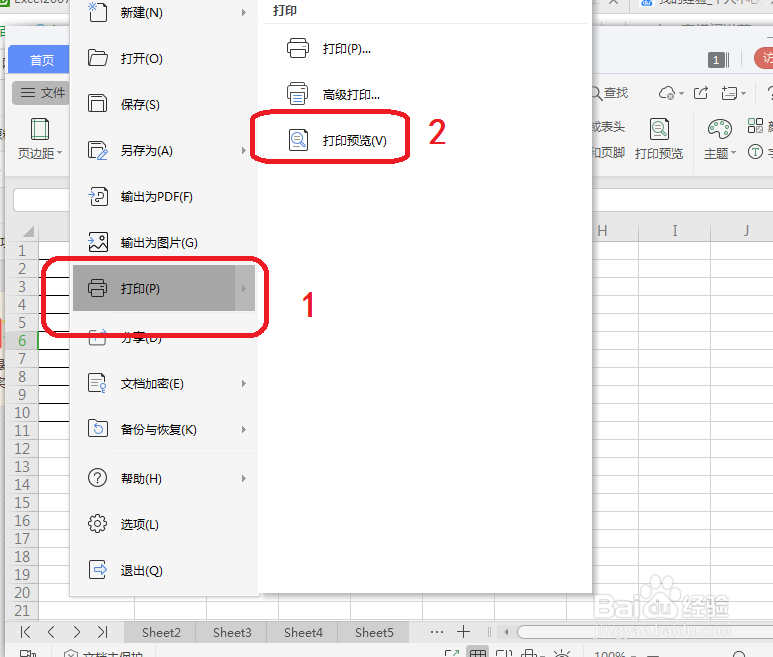Click the select-all corner triangle

coord(28,231)
